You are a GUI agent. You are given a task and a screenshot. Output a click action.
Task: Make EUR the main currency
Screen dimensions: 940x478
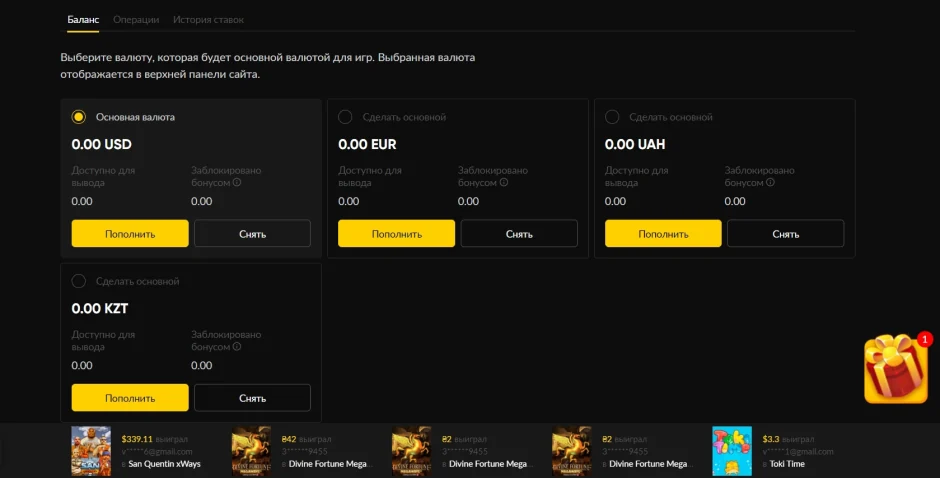346,117
